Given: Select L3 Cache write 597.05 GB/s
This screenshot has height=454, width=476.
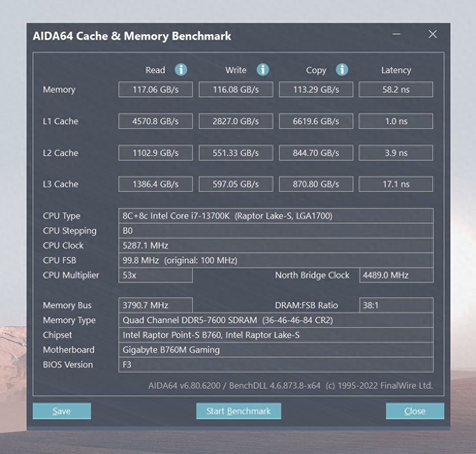Looking at the screenshot, I should pyautogui.click(x=236, y=184).
